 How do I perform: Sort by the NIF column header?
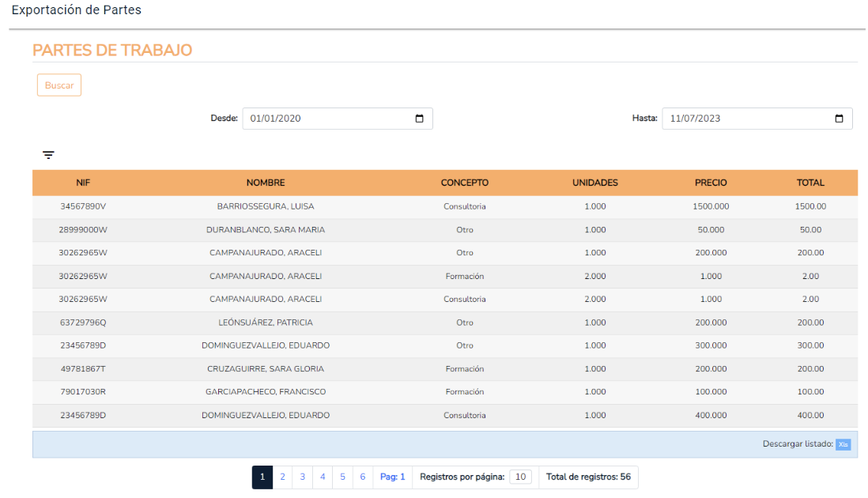[x=83, y=183]
